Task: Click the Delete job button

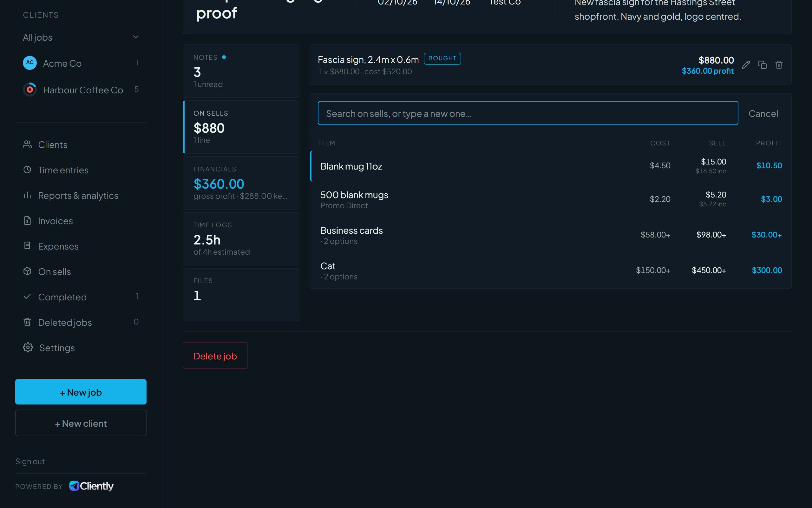Action: [x=215, y=356]
